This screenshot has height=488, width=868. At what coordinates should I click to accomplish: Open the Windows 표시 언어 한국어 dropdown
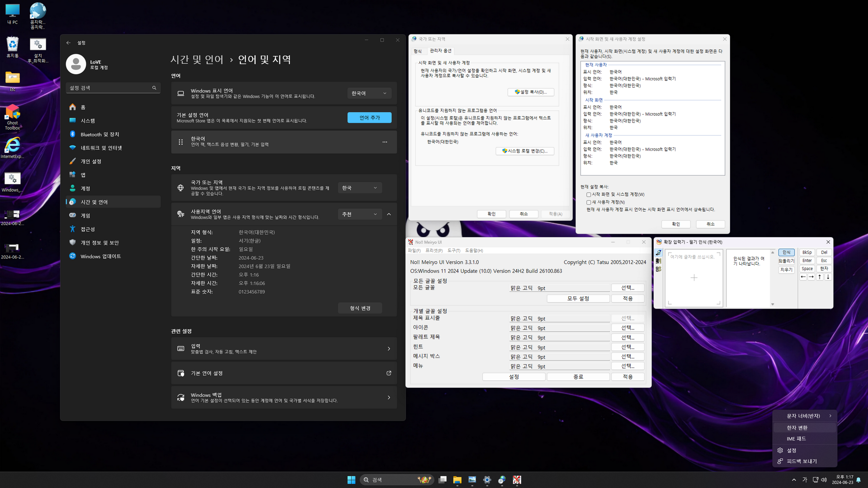pyautogui.click(x=369, y=94)
